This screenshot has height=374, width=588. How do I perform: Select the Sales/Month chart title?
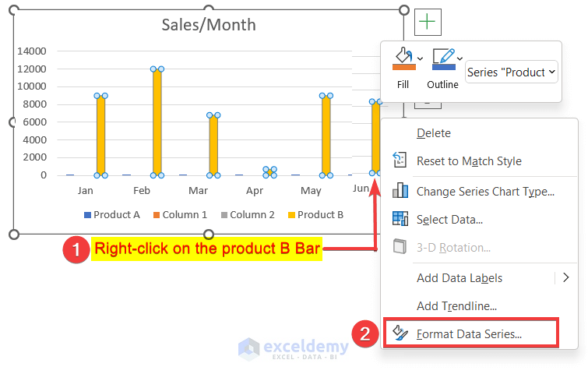coord(209,25)
